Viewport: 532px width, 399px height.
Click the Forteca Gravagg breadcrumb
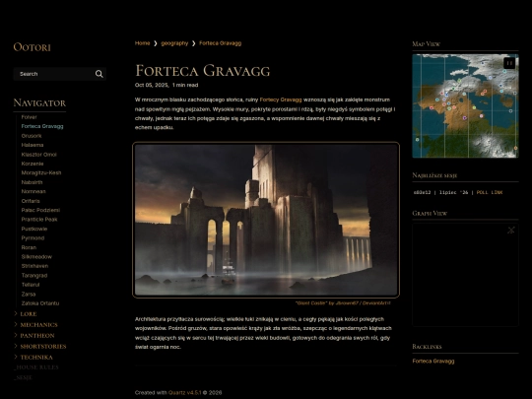[221, 43]
